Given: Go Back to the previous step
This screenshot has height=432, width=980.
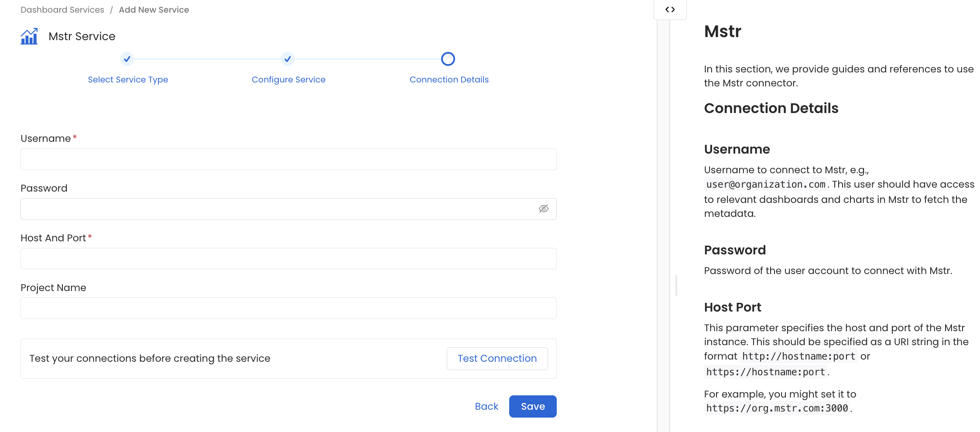Looking at the screenshot, I should coord(486,406).
